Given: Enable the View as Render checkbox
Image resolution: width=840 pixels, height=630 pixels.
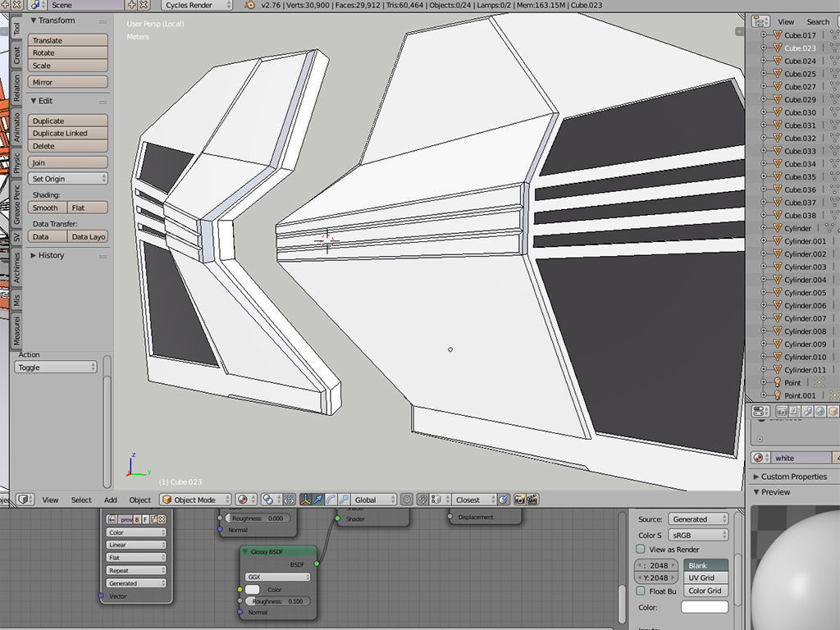Looking at the screenshot, I should click(640, 549).
